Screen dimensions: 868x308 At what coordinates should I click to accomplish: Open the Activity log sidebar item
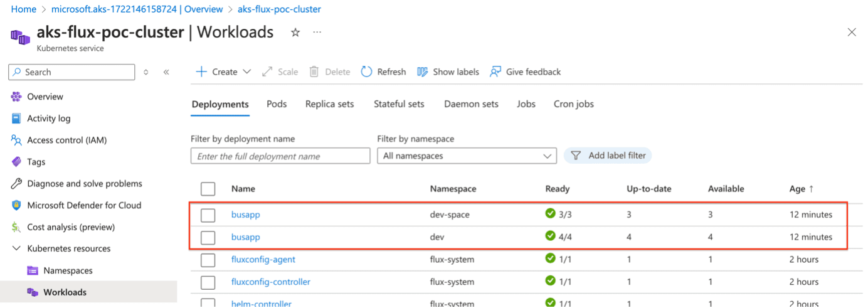coord(48,119)
